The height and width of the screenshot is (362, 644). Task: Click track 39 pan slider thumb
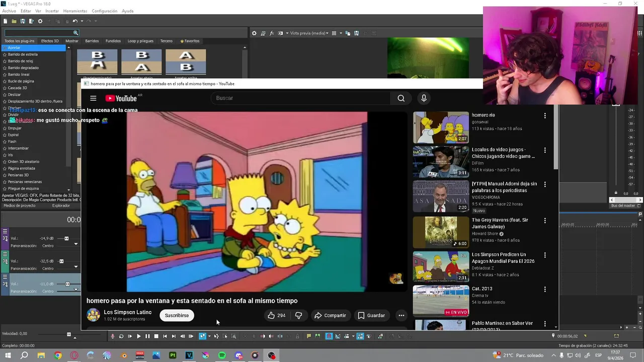(76, 290)
